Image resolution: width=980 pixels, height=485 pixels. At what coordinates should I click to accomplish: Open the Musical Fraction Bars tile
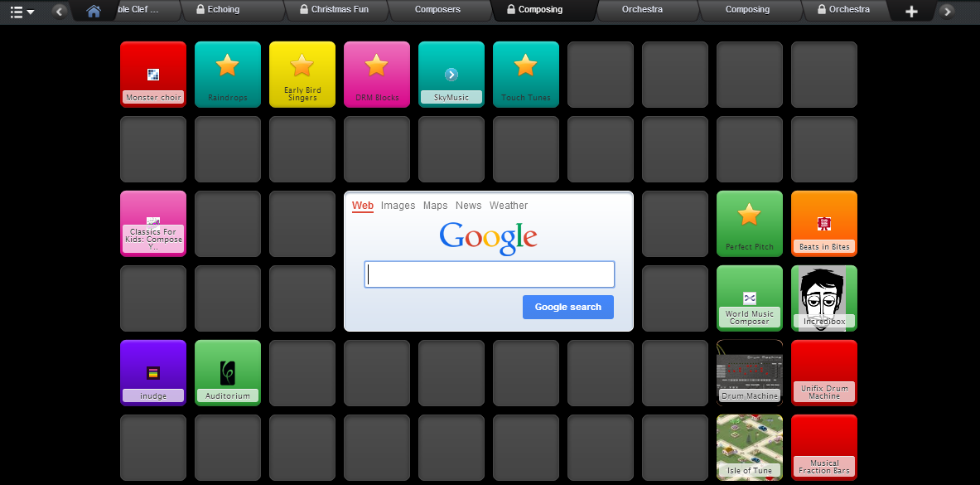(x=824, y=448)
